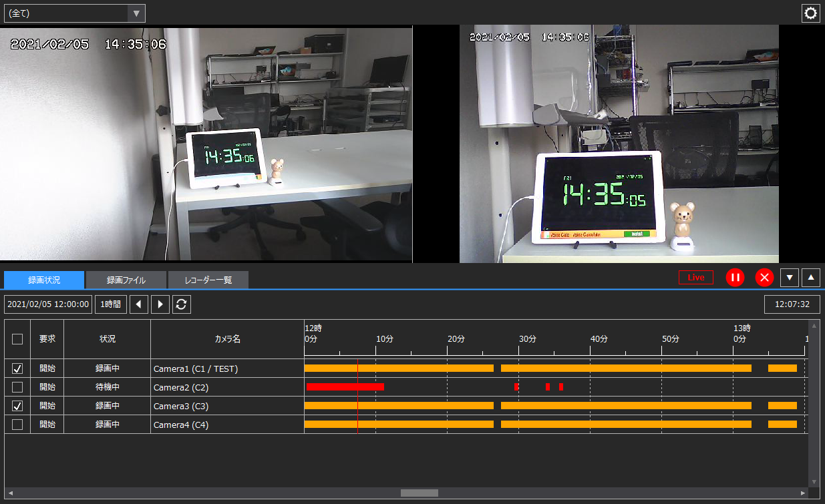Open the (全て) camera filter dropdown
Screen dimensions: 825x504
[x=75, y=13]
